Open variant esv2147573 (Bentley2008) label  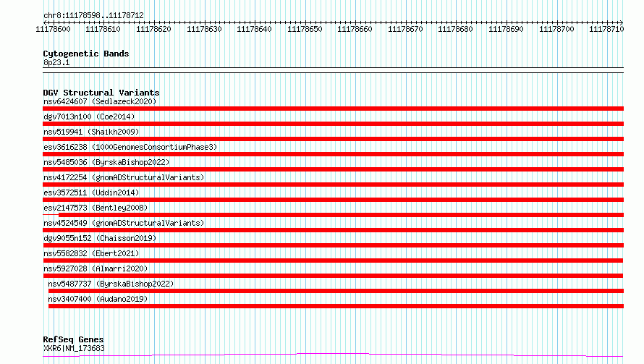pyautogui.click(x=96, y=208)
